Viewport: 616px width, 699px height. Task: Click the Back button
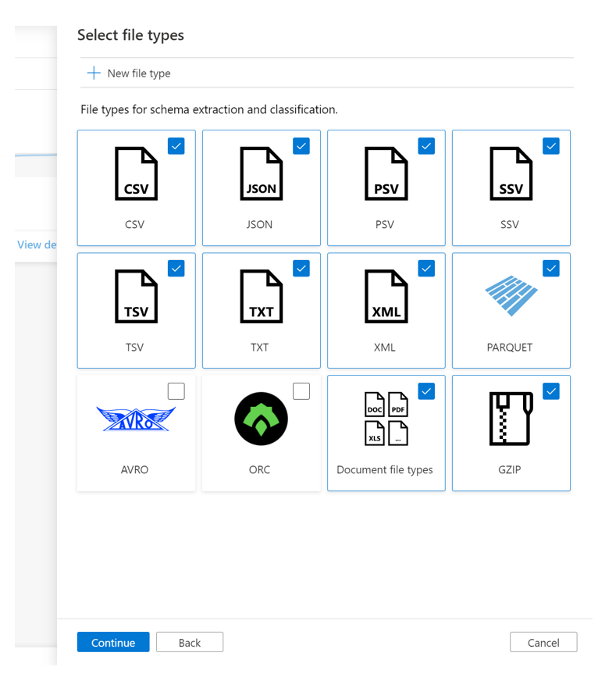click(190, 643)
